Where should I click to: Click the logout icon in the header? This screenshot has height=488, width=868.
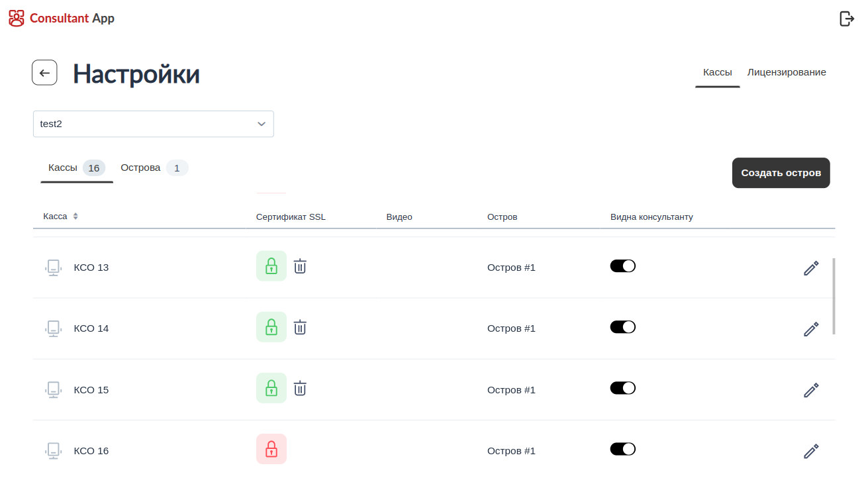846,19
